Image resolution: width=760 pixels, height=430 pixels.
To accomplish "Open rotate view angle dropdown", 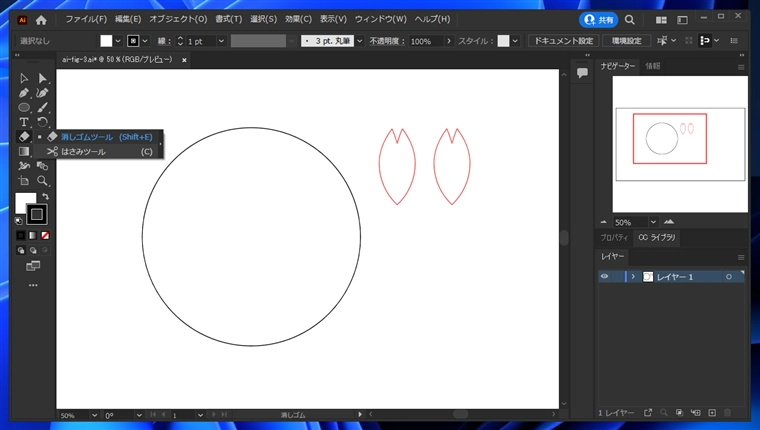I will [x=139, y=415].
